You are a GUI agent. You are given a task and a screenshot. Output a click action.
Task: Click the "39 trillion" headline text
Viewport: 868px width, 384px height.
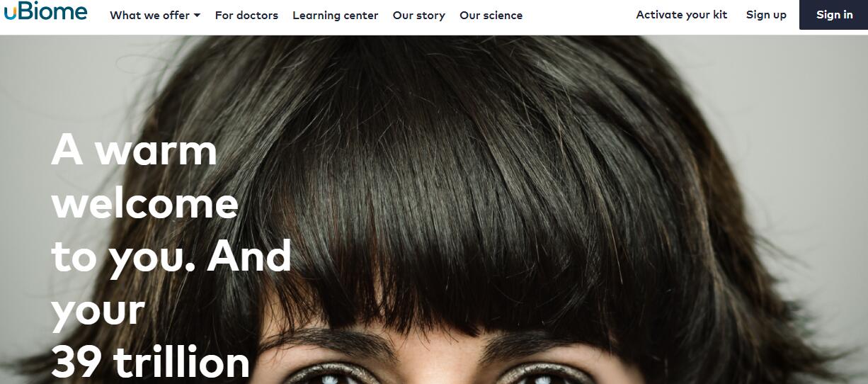(x=150, y=363)
